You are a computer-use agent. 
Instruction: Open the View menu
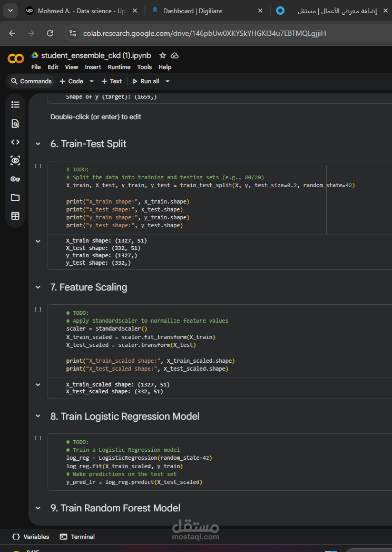[72, 67]
